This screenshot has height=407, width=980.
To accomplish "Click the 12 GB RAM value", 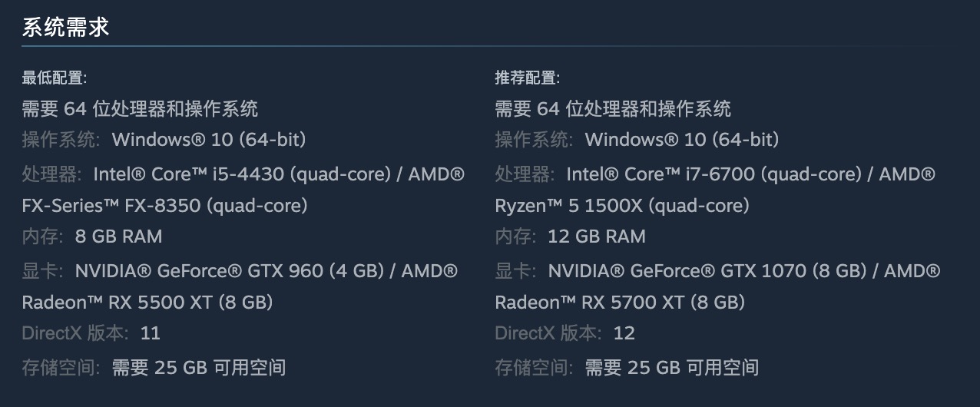I will click(x=597, y=237).
